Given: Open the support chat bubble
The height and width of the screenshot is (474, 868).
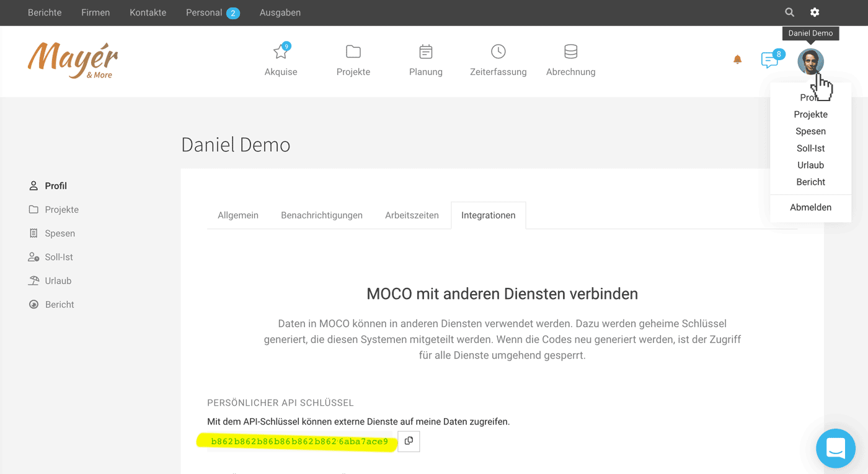Looking at the screenshot, I should tap(836, 448).
